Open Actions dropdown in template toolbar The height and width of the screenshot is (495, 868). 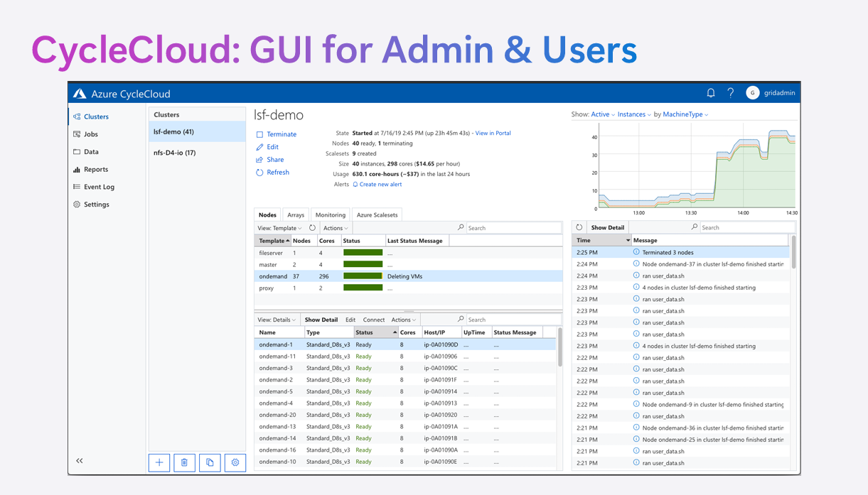(x=336, y=228)
